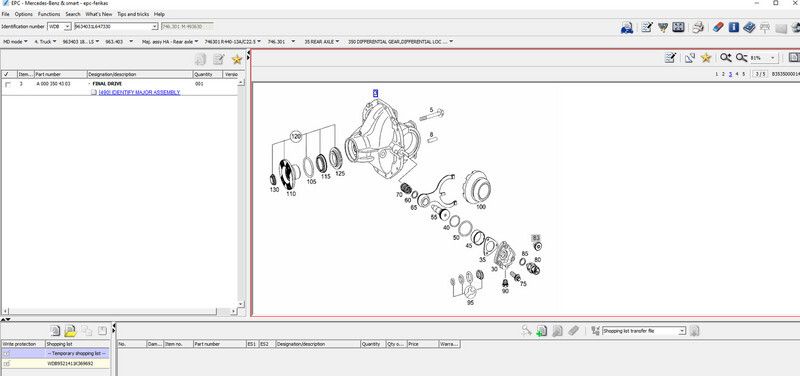Click the add-to-list green plus icon

pos(542,331)
